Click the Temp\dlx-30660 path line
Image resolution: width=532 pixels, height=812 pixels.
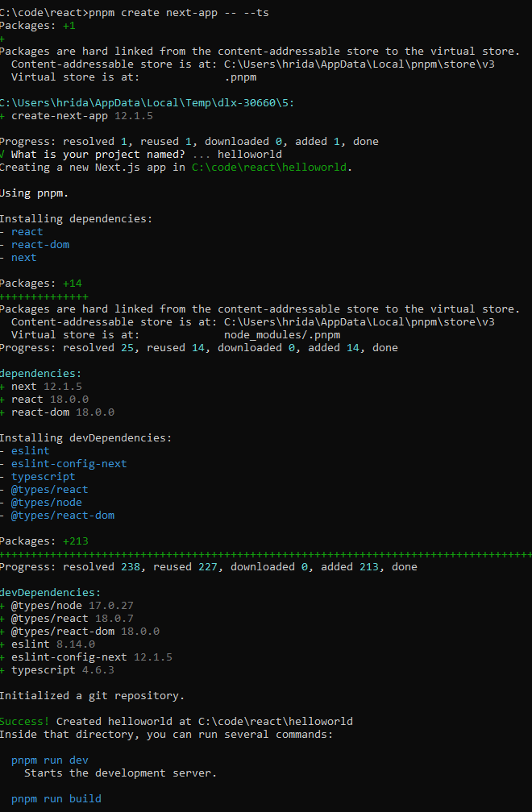click(x=131, y=103)
